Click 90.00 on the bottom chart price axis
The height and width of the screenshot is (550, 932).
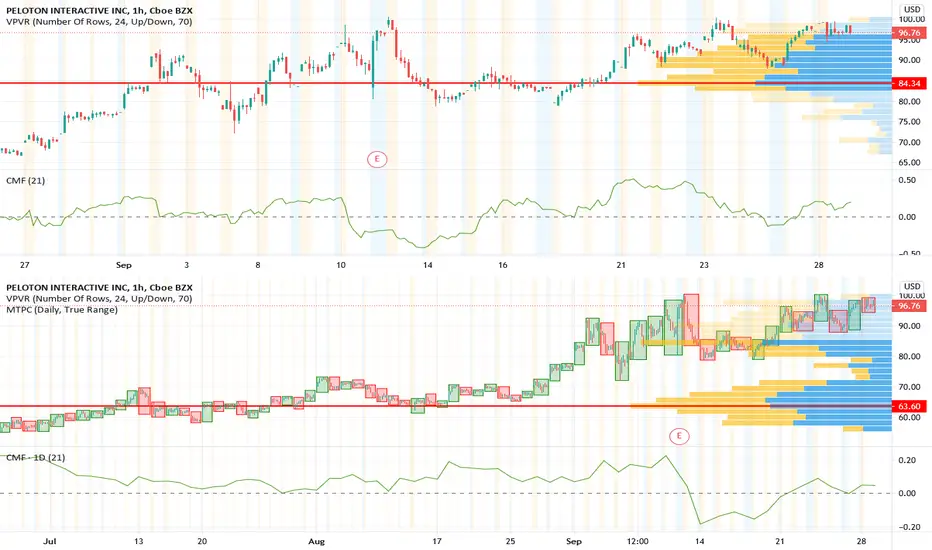tap(909, 326)
